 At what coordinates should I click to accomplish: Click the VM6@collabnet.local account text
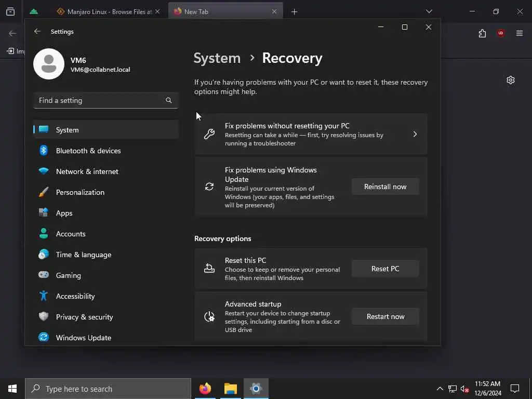(100, 70)
